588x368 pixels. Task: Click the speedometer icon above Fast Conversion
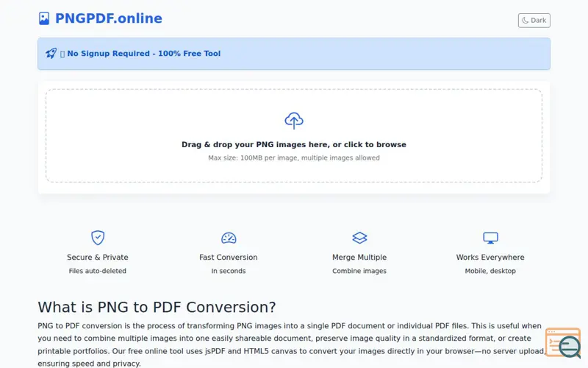coord(229,238)
